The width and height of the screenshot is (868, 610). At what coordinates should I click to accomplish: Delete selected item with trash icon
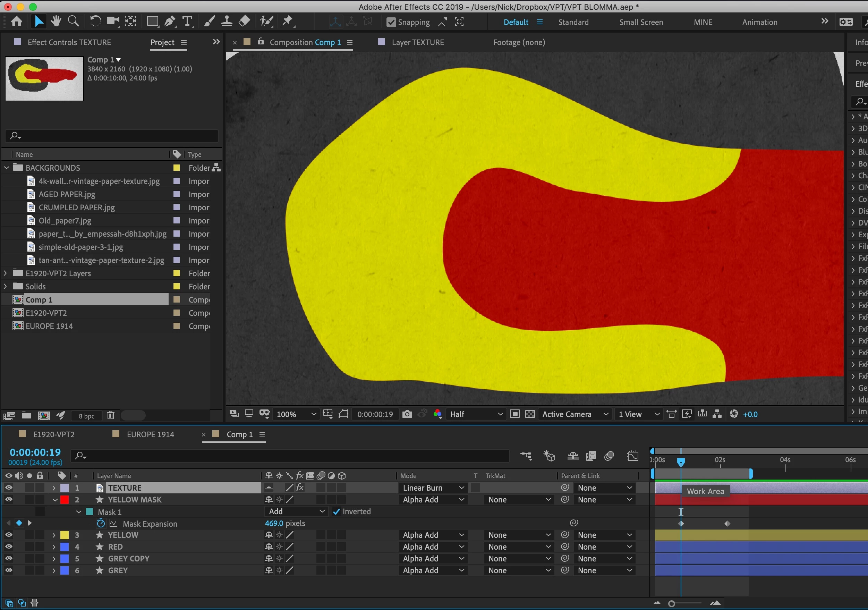(110, 416)
